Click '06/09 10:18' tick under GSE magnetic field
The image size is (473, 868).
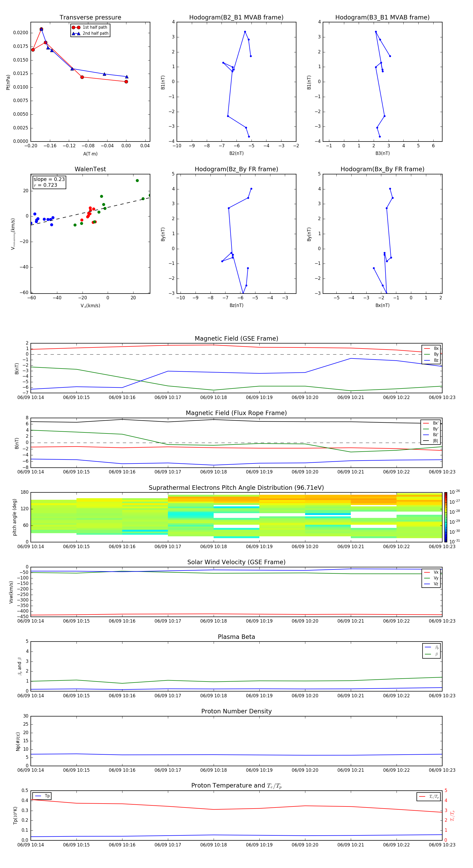tap(213, 398)
